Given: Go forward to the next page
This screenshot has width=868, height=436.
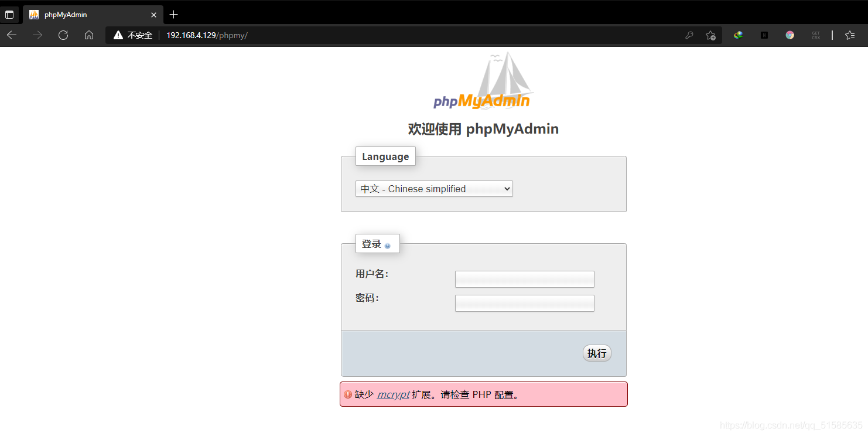Looking at the screenshot, I should [37, 35].
